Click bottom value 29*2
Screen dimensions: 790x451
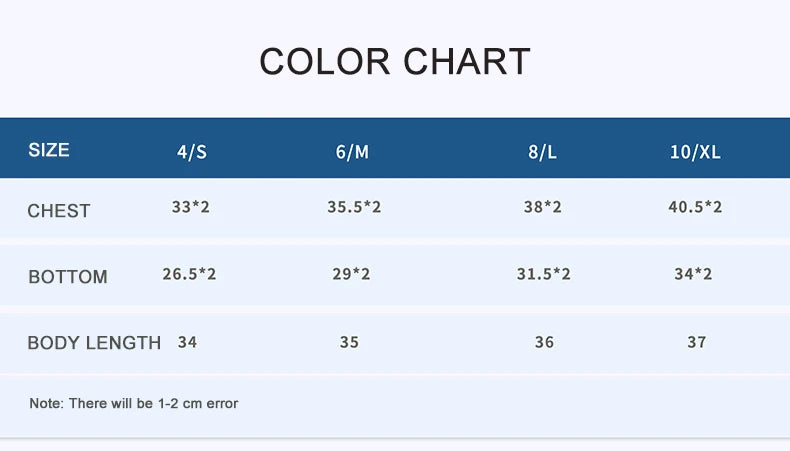tap(351, 273)
